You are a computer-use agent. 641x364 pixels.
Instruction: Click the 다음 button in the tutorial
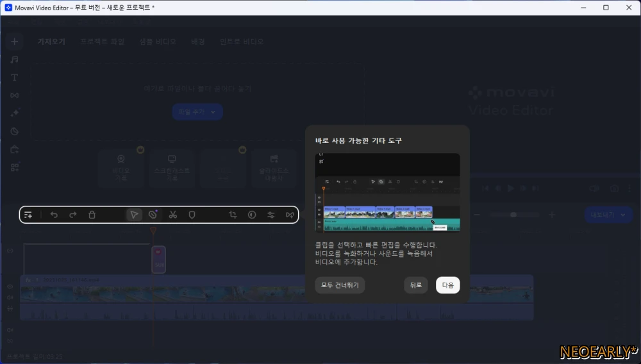(447, 285)
